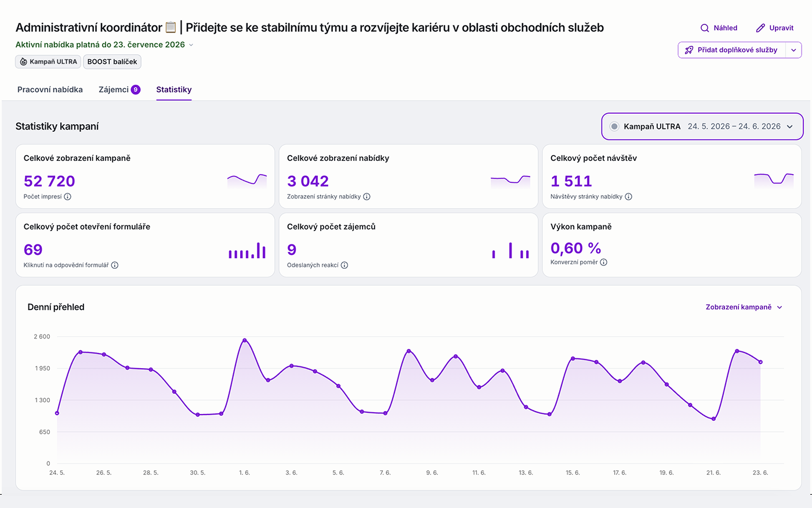Click the chart data point at 15. 6.
The width and height of the screenshot is (812, 508).
coord(573,359)
